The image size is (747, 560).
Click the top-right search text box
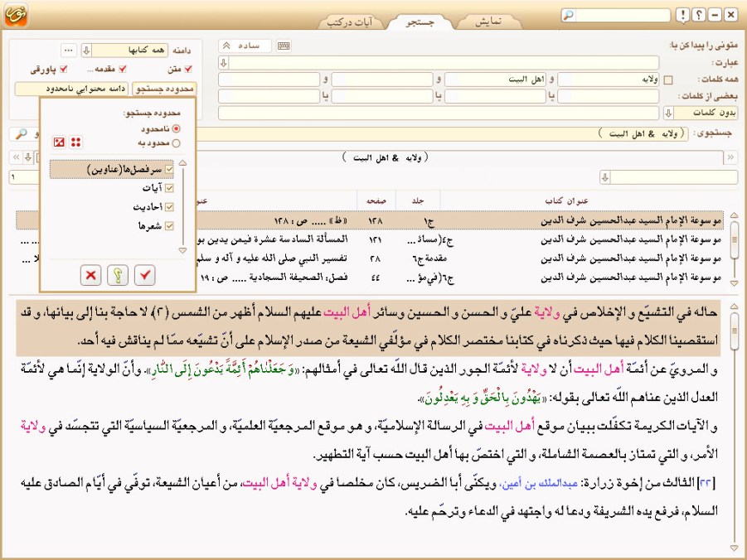[622, 15]
